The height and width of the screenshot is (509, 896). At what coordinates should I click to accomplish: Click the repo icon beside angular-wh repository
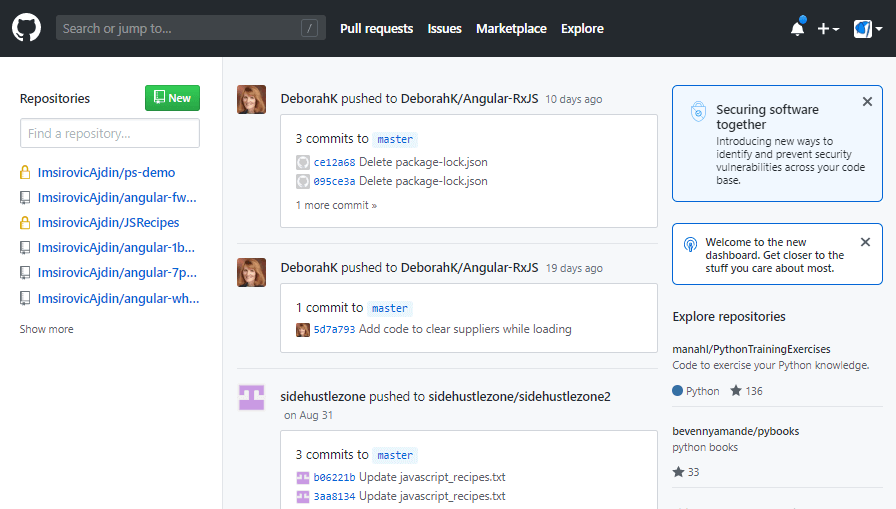[x=25, y=298]
